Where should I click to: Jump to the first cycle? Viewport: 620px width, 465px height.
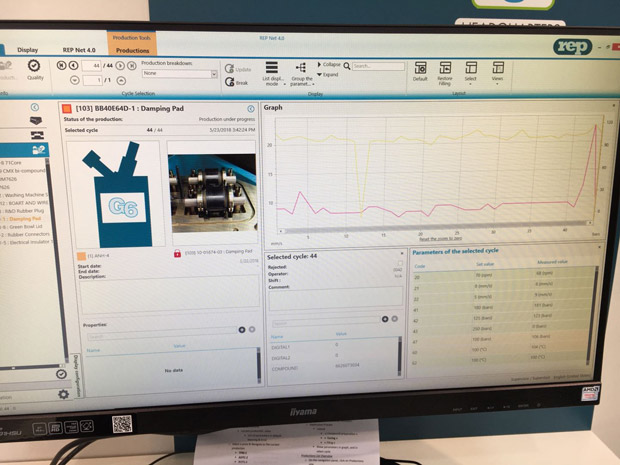click(x=61, y=65)
